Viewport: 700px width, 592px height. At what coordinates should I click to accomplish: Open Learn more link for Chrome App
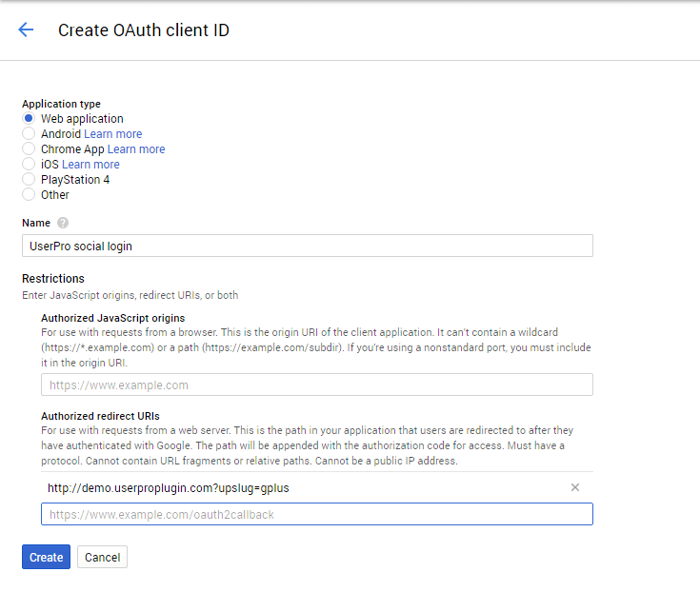click(x=136, y=149)
